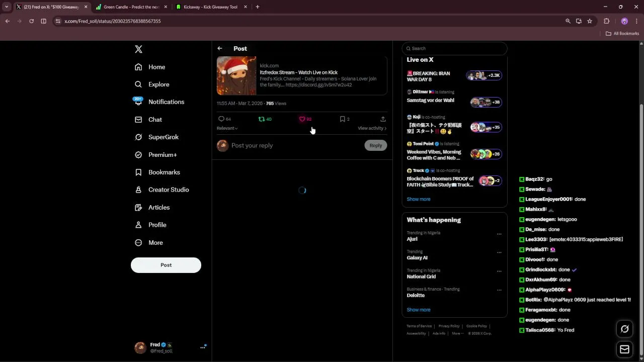Open browser zoom magnifier icon
Image resolution: width=644 pixels, height=362 pixels.
[x=568, y=21]
